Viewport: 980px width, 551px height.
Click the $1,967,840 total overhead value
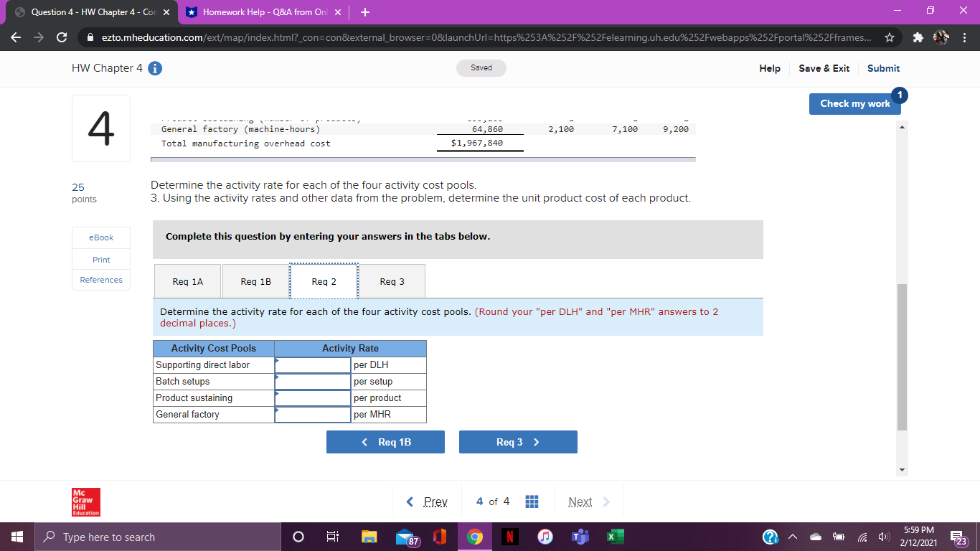477,143
